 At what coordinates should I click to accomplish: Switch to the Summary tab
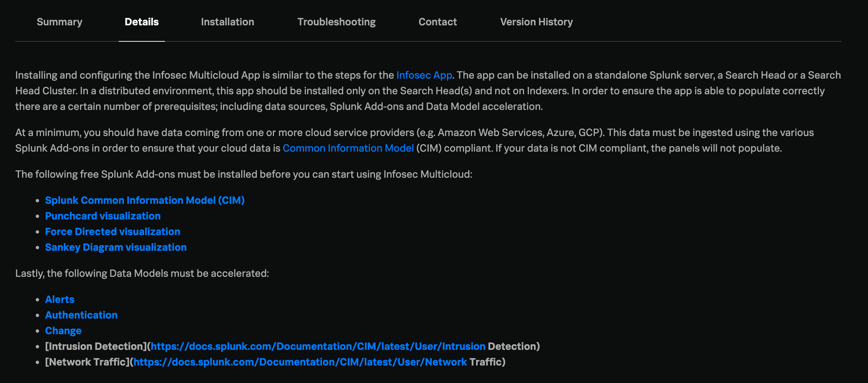point(60,22)
